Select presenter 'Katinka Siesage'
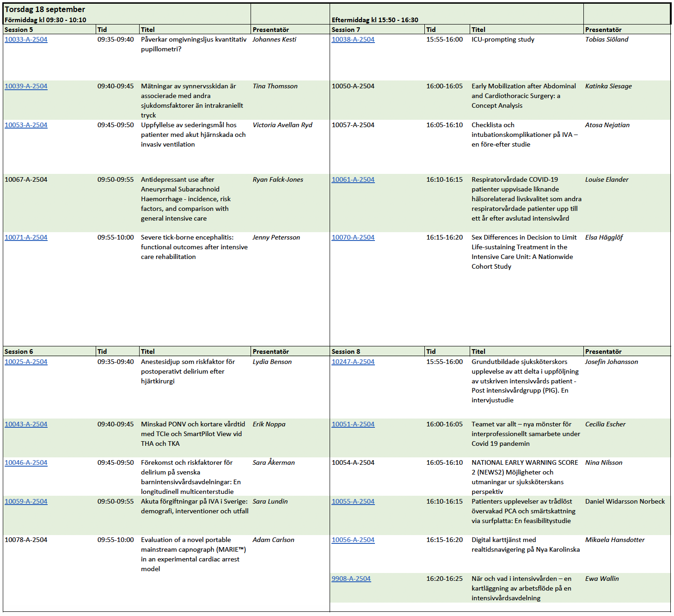Viewport: 674px width, 616px height. tap(608, 86)
